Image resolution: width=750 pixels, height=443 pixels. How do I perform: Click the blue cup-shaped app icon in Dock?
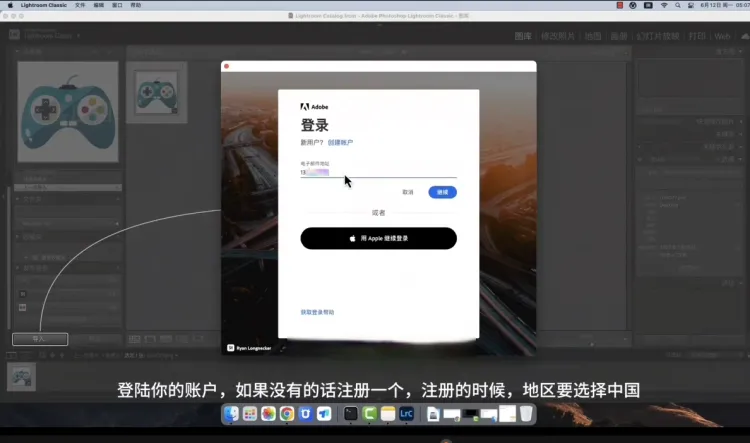tap(306, 414)
